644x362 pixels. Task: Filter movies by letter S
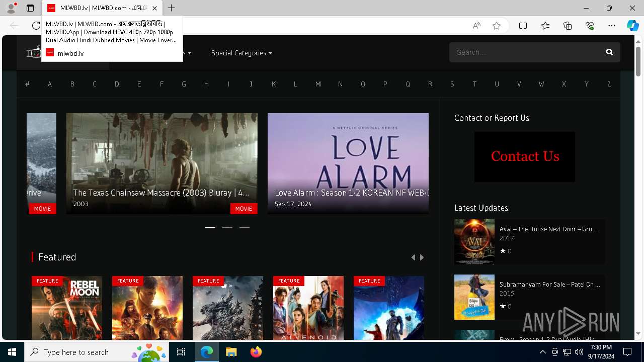pos(452,84)
